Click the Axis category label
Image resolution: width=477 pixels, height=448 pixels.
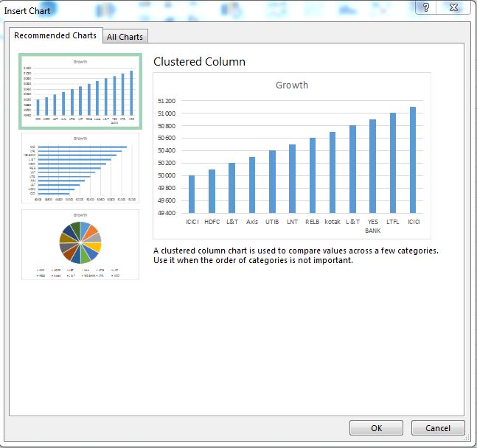pos(252,222)
